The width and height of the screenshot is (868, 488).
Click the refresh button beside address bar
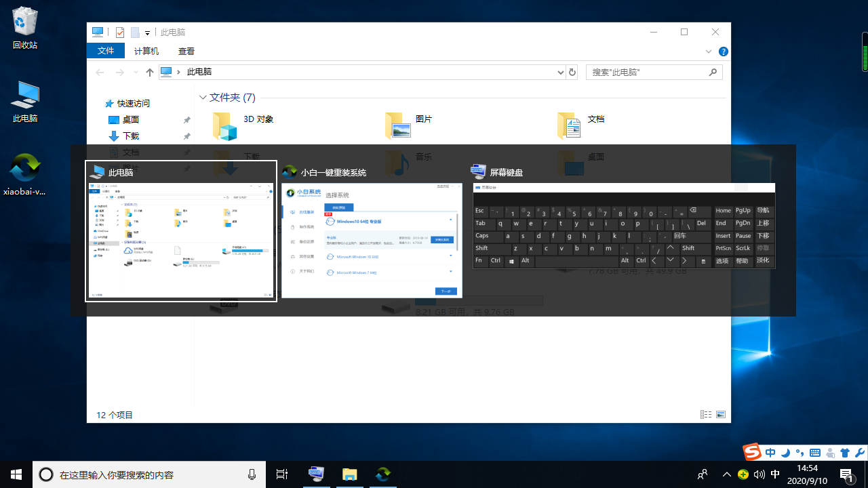[572, 73]
